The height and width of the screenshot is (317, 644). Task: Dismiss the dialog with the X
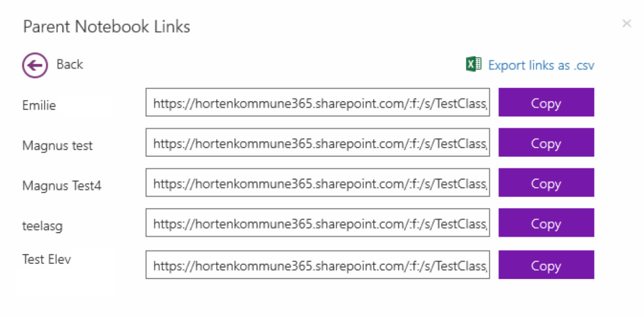point(627,23)
